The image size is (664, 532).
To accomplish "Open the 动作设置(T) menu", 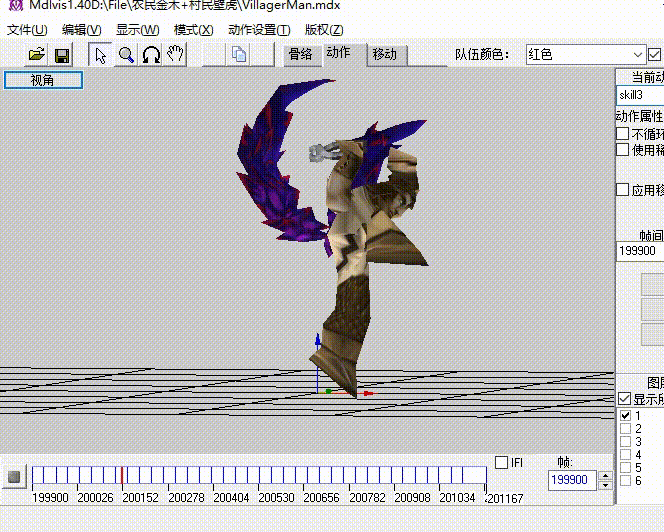I will 259,30.
